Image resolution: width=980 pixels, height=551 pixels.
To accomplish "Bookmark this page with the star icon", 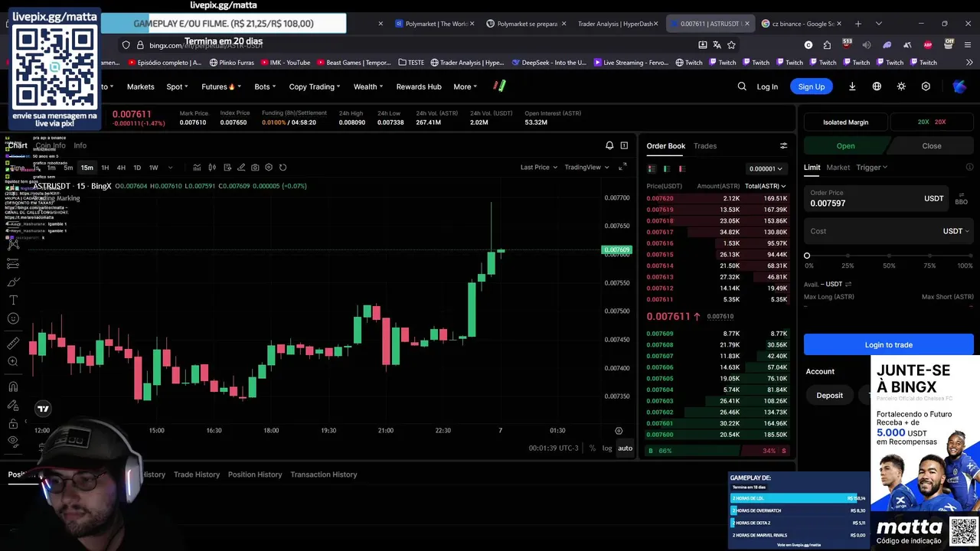I will 731,45.
